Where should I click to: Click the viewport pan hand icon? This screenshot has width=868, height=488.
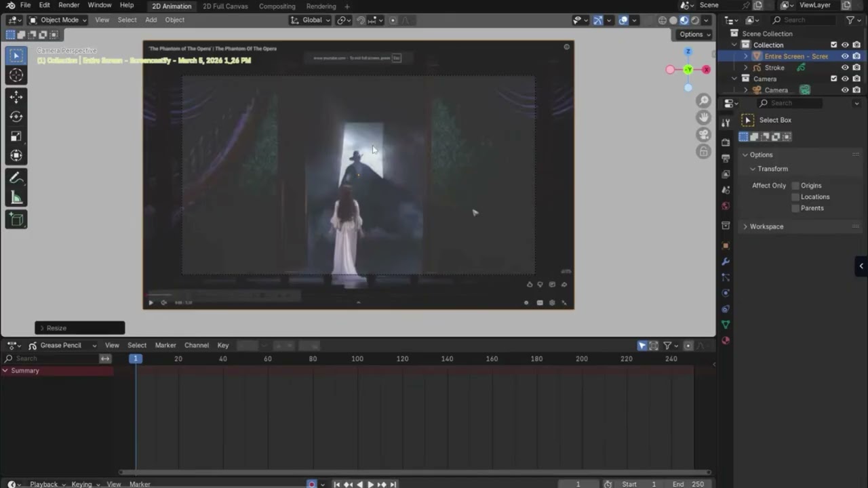(705, 117)
